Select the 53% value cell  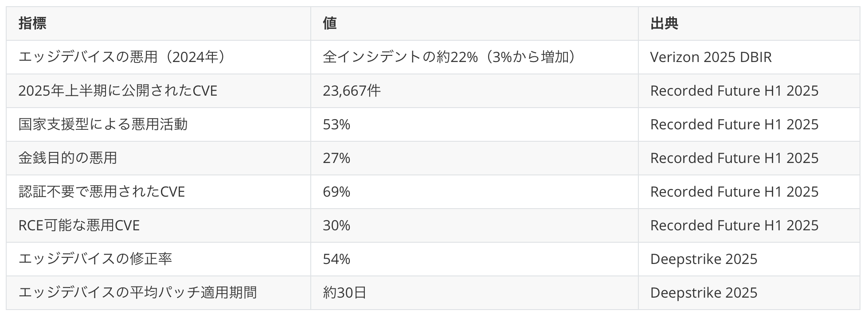(x=336, y=124)
